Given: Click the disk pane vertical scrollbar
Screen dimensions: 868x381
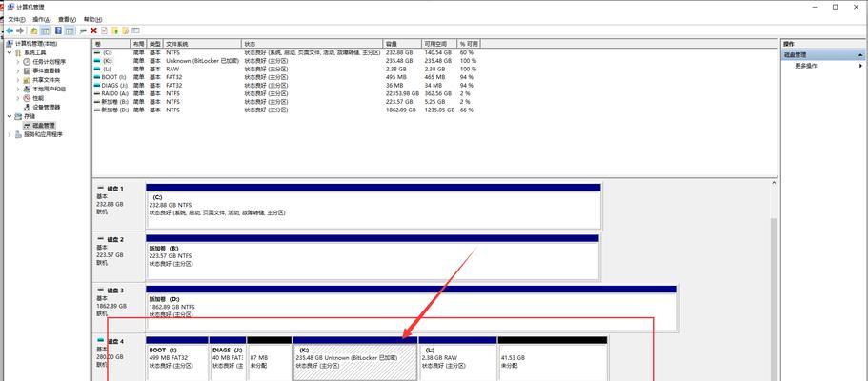Looking at the screenshot, I should click(774, 299).
